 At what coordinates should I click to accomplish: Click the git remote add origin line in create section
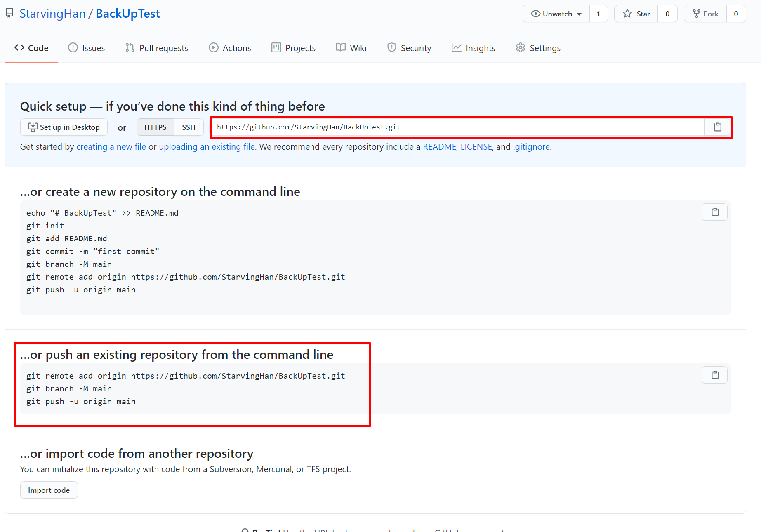tap(186, 277)
